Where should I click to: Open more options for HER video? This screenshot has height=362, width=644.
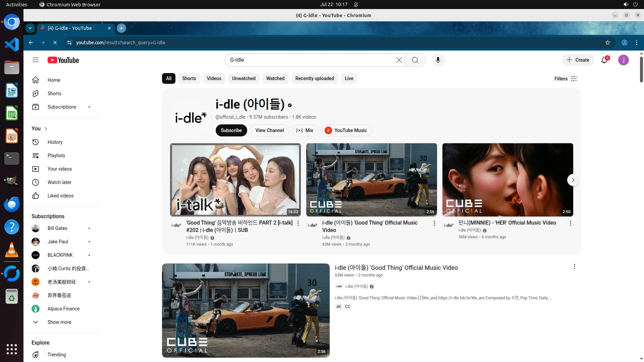tap(570, 223)
